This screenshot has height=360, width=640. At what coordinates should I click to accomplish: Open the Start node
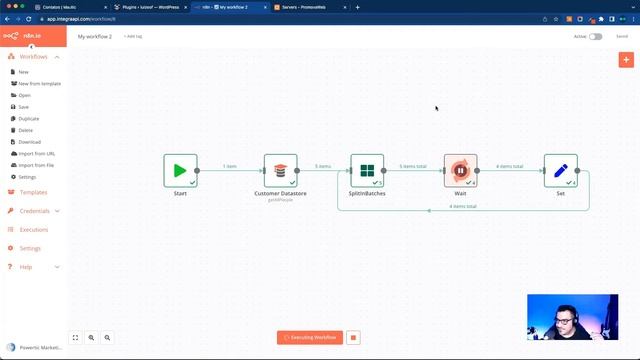click(180, 171)
